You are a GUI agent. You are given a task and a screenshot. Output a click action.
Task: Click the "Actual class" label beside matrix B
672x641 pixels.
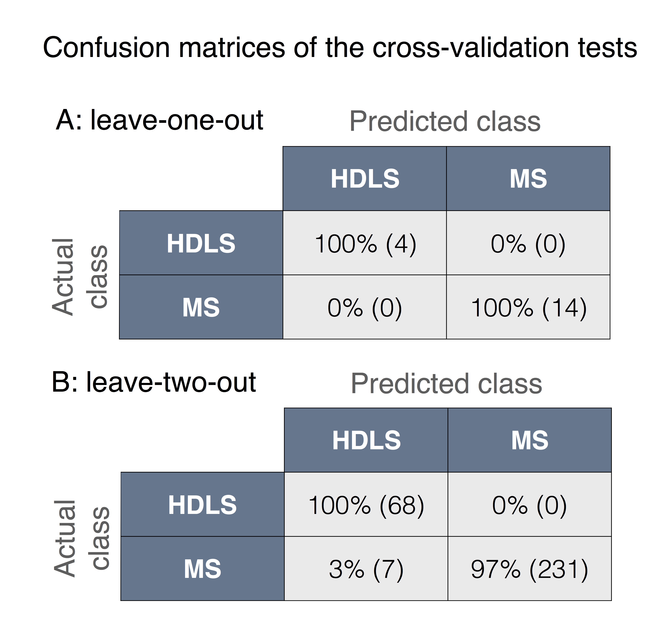point(82,538)
